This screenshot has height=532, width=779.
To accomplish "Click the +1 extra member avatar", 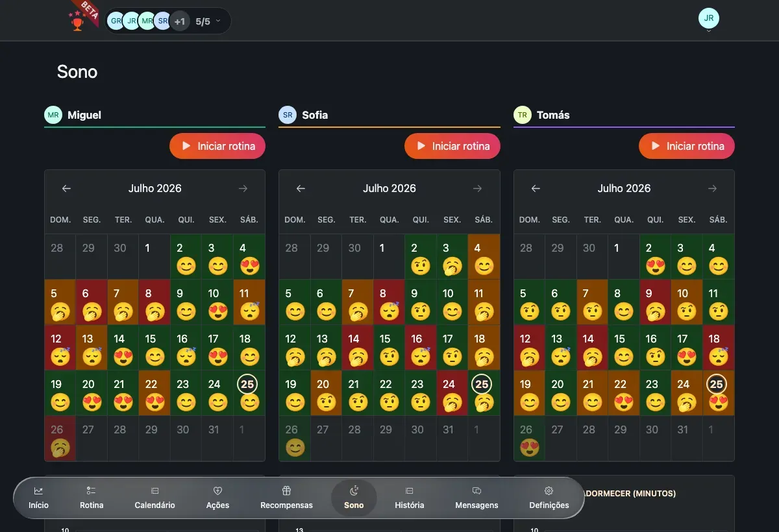I will pyautogui.click(x=180, y=21).
